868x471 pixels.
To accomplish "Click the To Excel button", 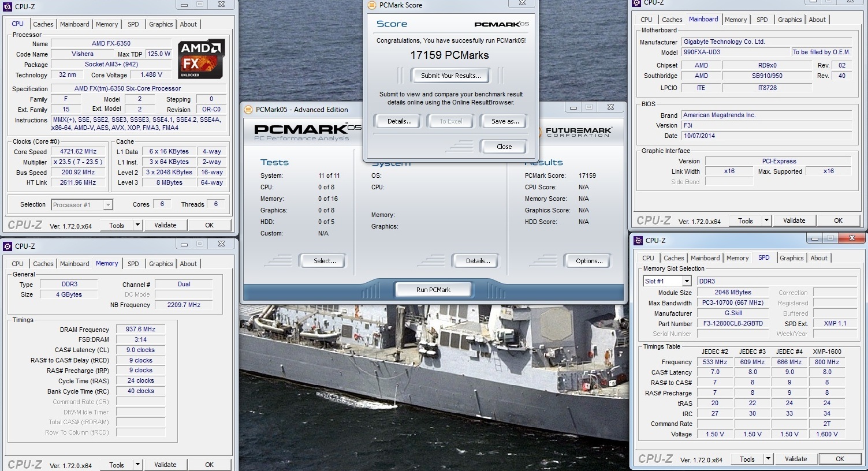I will [451, 121].
